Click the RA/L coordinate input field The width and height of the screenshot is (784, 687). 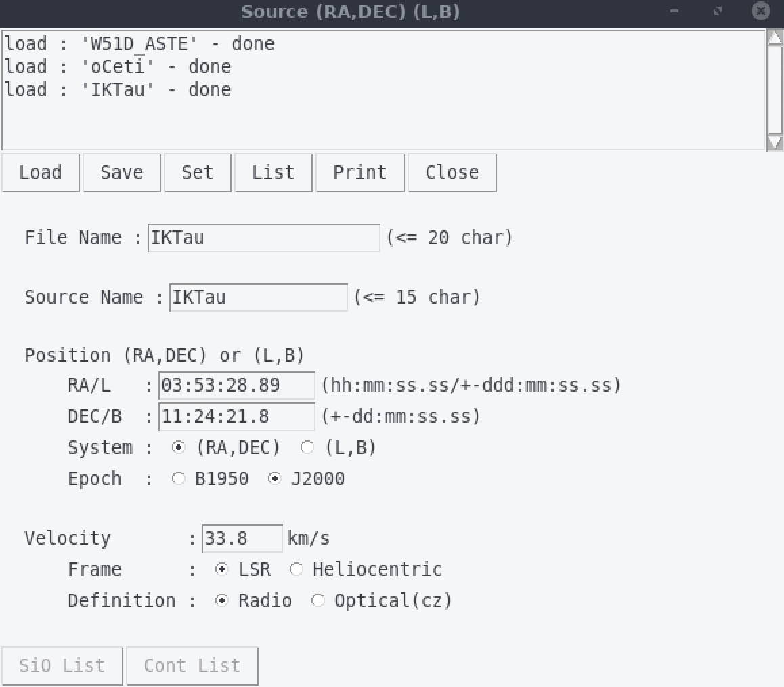coord(236,386)
